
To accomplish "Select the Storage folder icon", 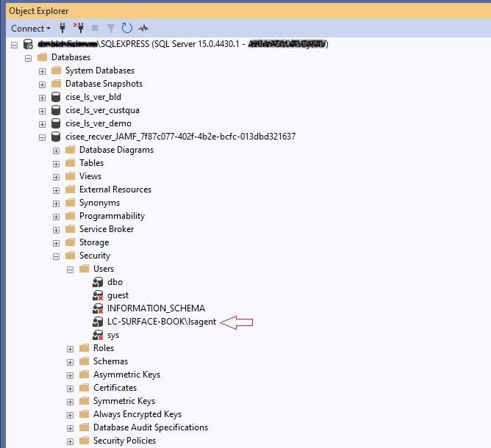I will tap(70, 242).
